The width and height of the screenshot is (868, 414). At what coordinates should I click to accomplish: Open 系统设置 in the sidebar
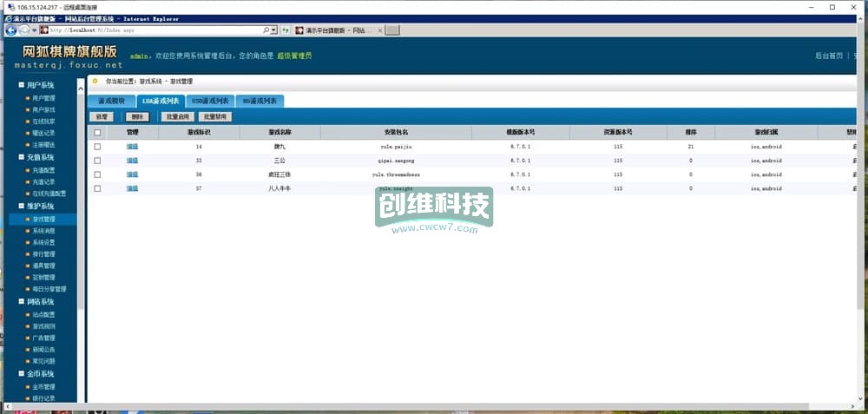click(43, 242)
